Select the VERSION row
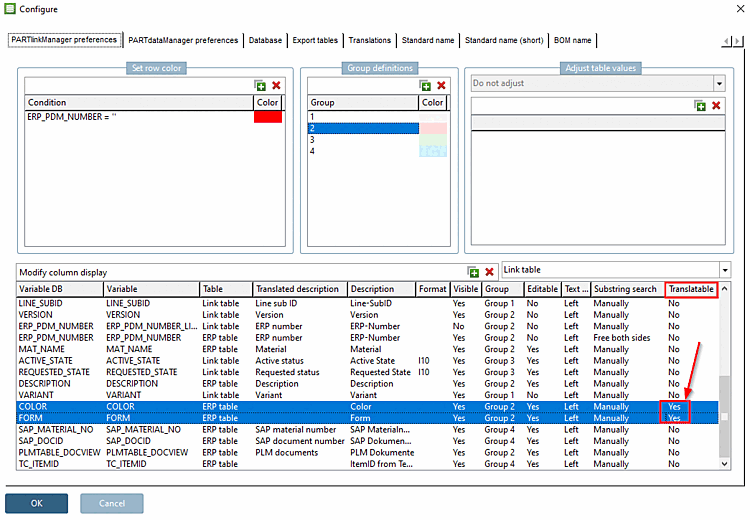The height and width of the screenshot is (520, 750). tap(367, 315)
